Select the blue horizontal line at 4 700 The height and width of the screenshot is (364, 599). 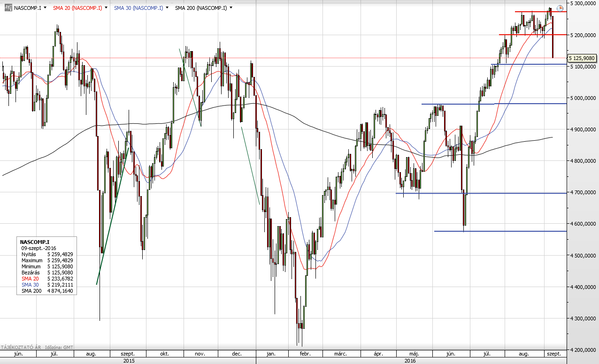tap(481, 193)
